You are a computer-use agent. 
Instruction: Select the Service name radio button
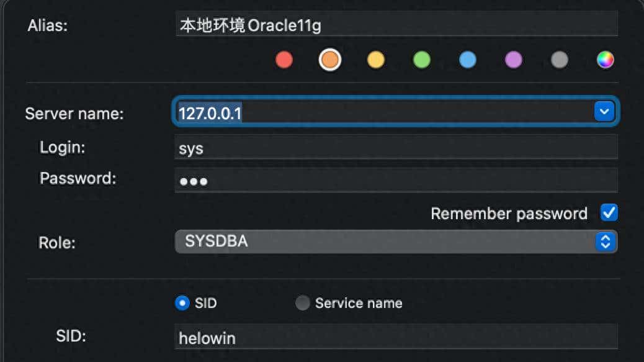pyautogui.click(x=302, y=303)
